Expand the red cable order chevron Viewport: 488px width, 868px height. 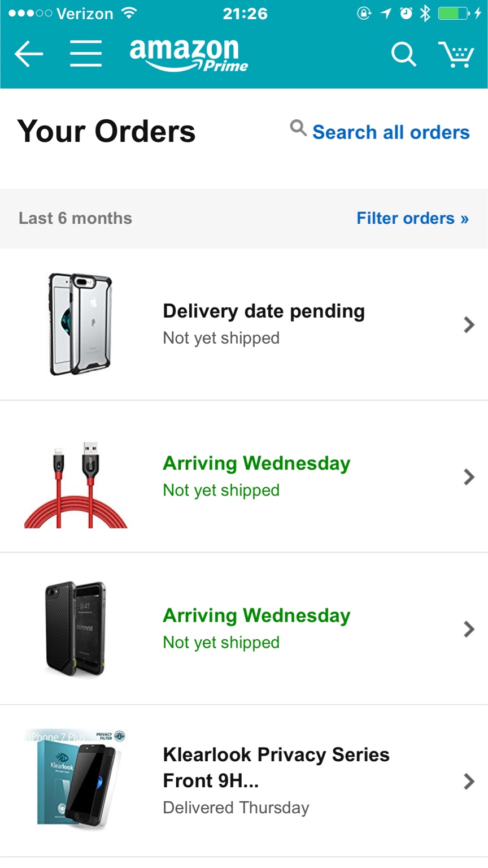point(469,477)
